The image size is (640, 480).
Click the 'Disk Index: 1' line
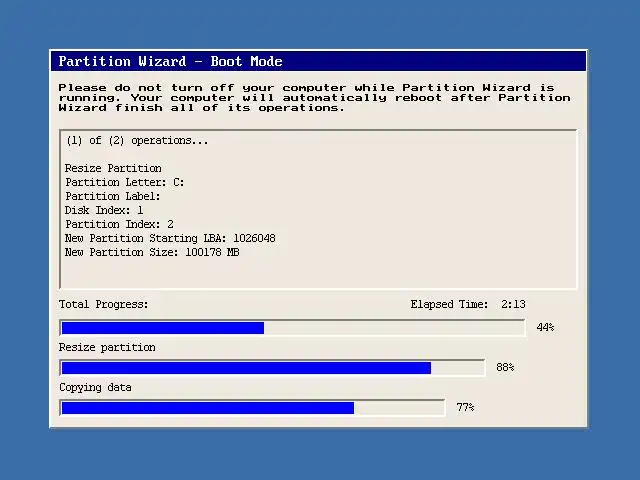[x=104, y=210]
